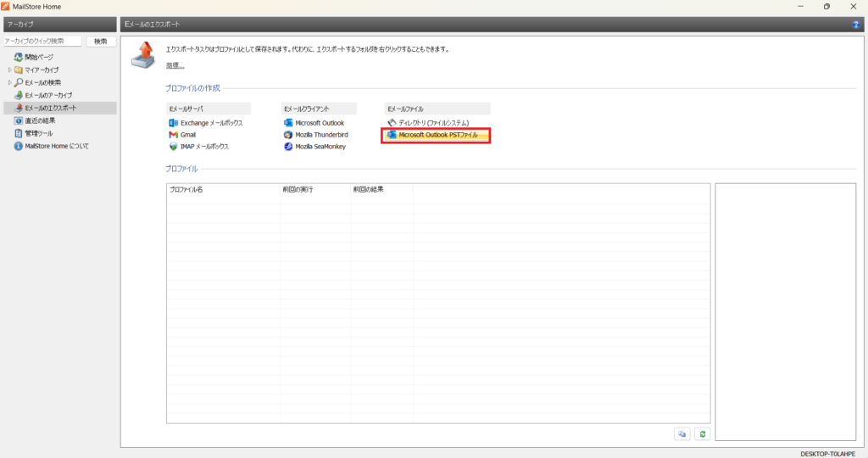Click the copy icon below profile list
The height and width of the screenshot is (458, 868).
click(682, 434)
